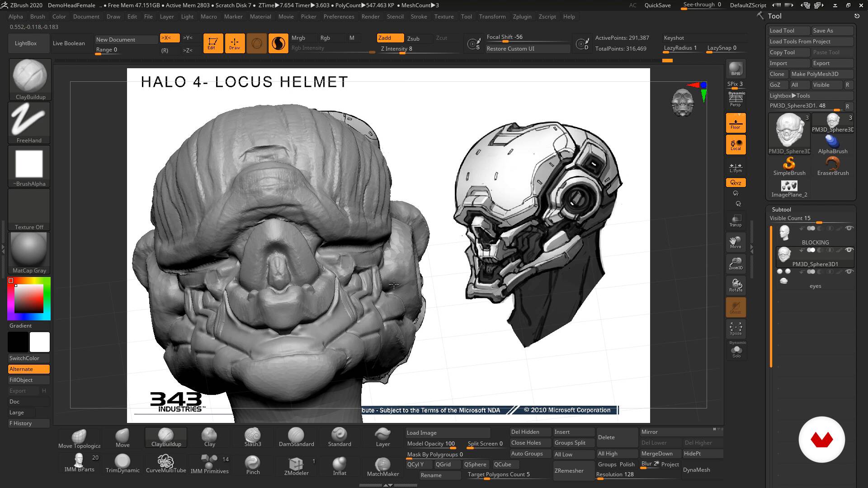868x488 pixels.
Task: Toggle the Floor grid icon
Action: pos(736,122)
